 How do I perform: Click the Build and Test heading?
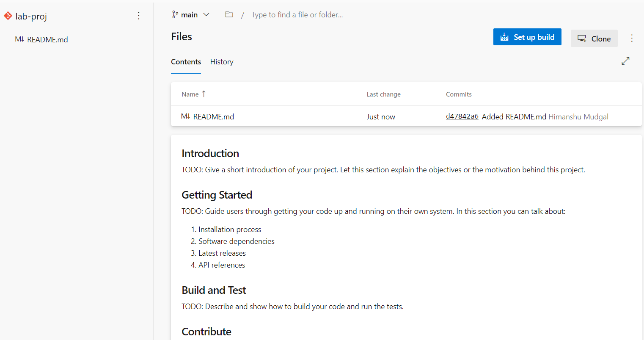click(214, 290)
